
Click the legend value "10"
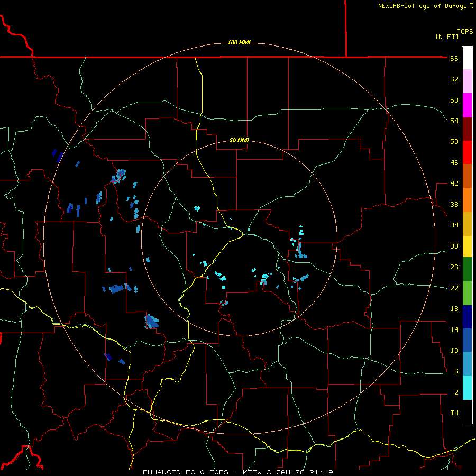(454, 350)
